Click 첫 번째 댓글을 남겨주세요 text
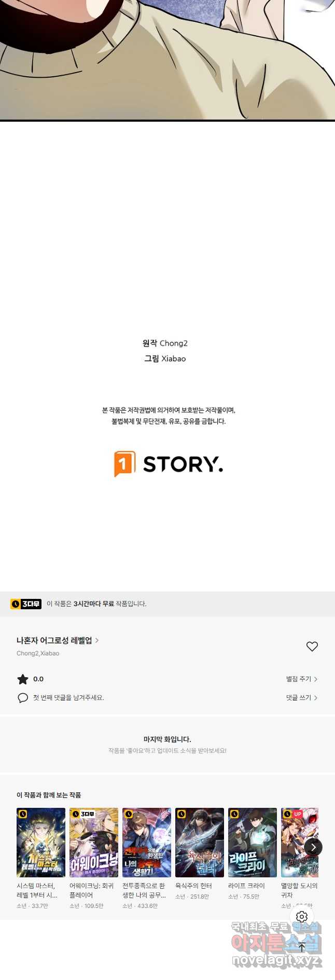Viewport: 335px width, 980px height. [x=68, y=697]
